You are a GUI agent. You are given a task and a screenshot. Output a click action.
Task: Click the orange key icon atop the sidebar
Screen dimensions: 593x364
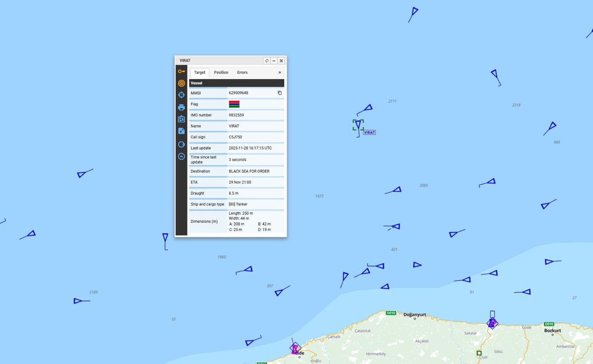(181, 71)
